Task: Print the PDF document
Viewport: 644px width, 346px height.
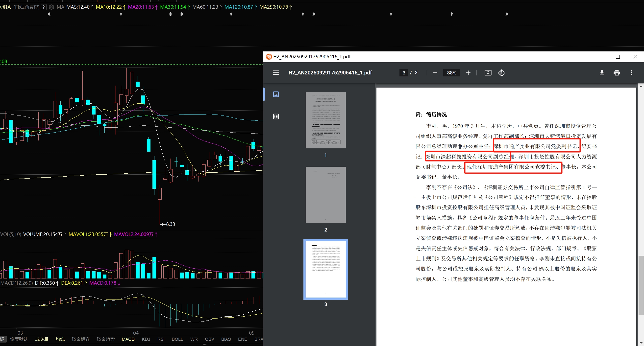Action: click(617, 73)
